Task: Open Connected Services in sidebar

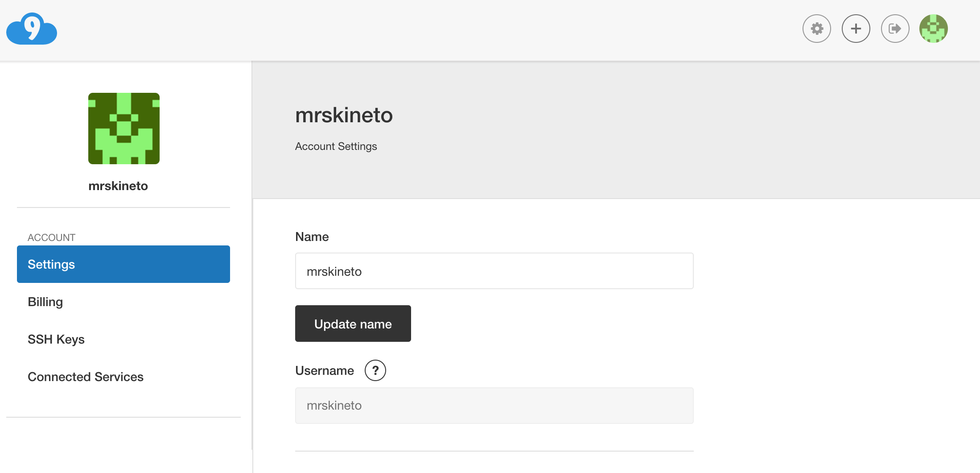Action: point(86,377)
